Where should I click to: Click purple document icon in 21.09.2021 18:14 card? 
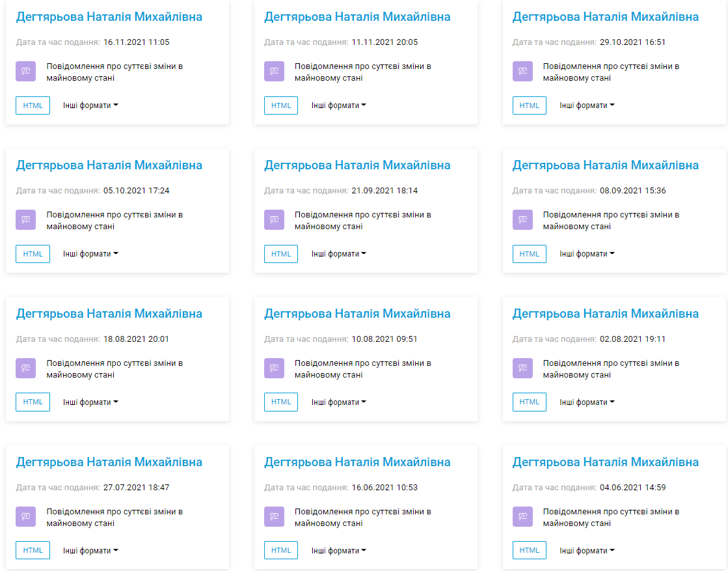[x=274, y=220]
